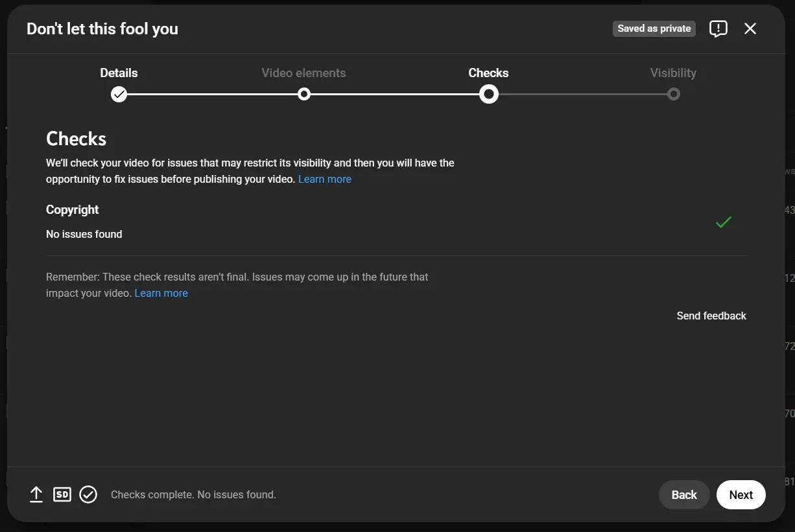Jump to the Visibility step
Image resolution: width=795 pixels, height=532 pixels.
[x=673, y=73]
